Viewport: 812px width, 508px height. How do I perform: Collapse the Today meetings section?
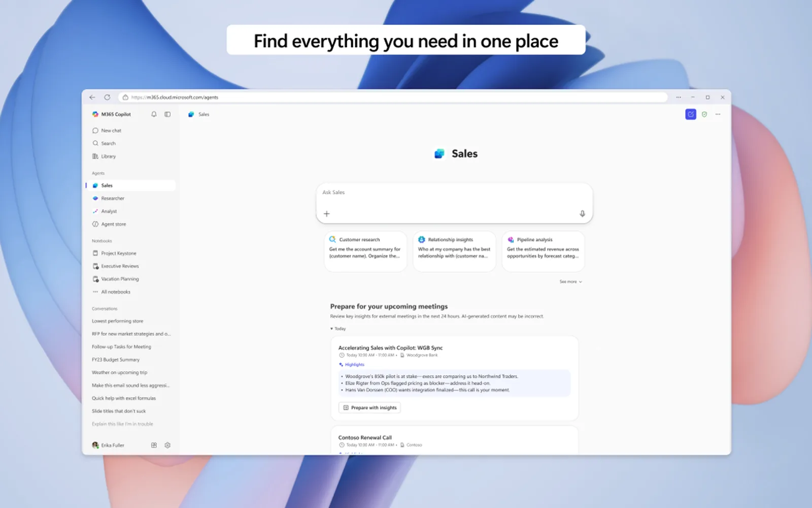coord(338,329)
